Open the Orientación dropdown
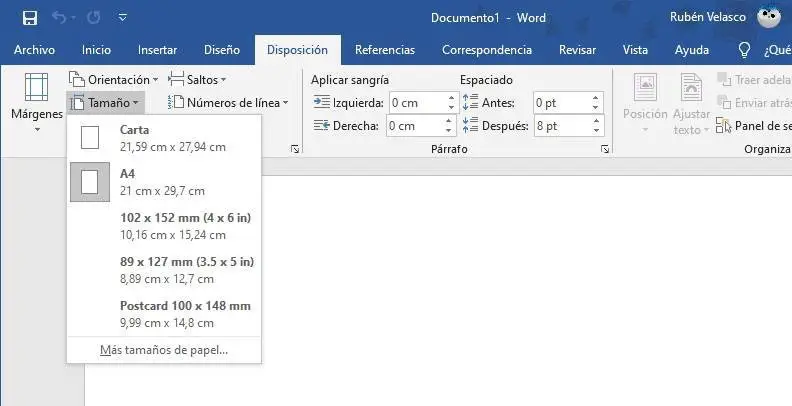792x406 pixels. [x=114, y=80]
